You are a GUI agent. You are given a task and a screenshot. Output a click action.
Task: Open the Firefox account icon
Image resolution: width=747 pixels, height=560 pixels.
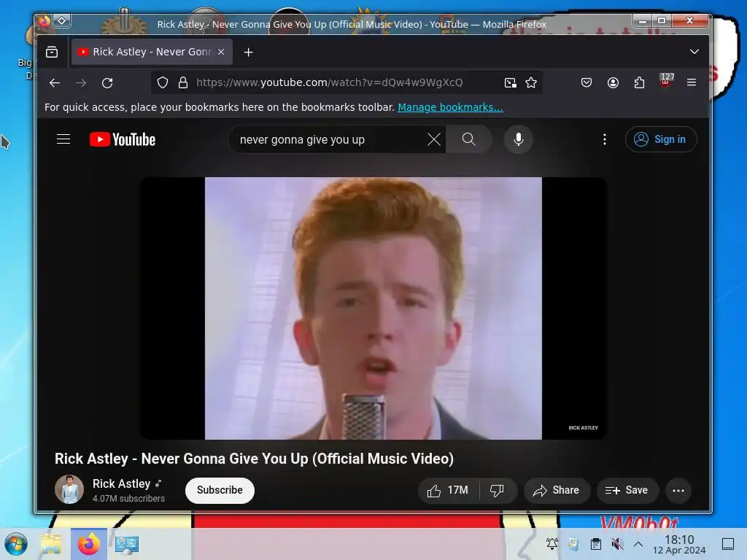point(613,83)
